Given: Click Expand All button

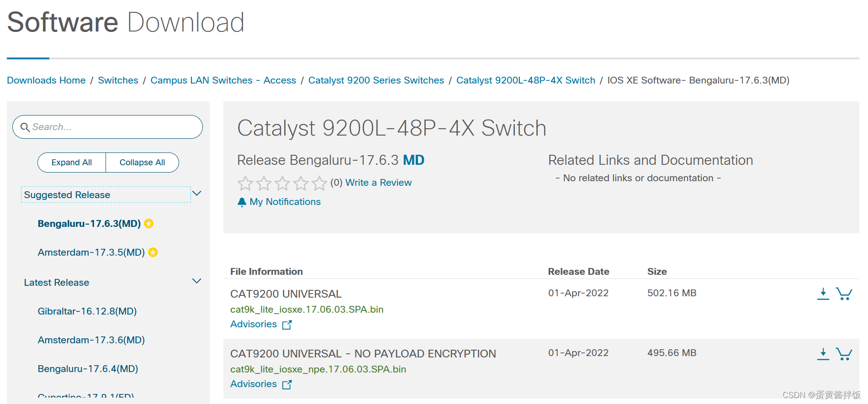Looking at the screenshot, I should point(72,163).
